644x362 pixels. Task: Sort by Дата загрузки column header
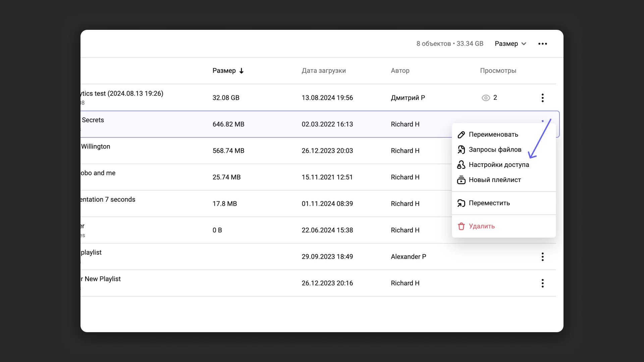pyautogui.click(x=324, y=71)
